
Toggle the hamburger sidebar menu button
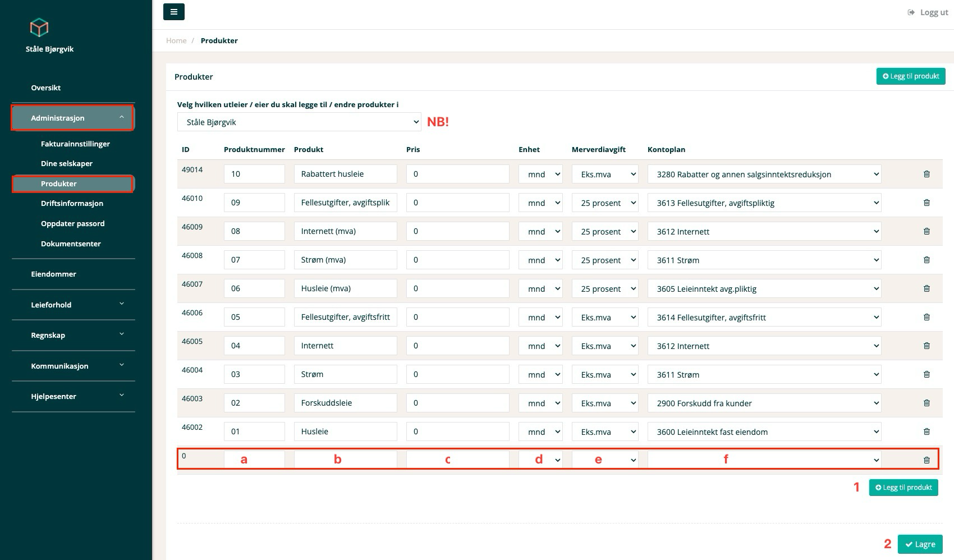click(174, 12)
